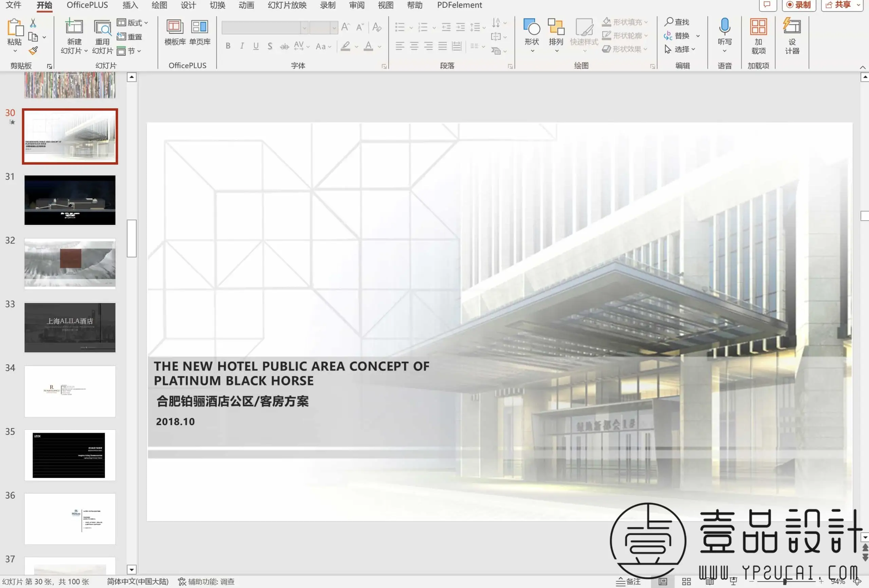Screen dimensions: 869x588
Task: Toggle Justify alignment button
Action: tap(442, 46)
